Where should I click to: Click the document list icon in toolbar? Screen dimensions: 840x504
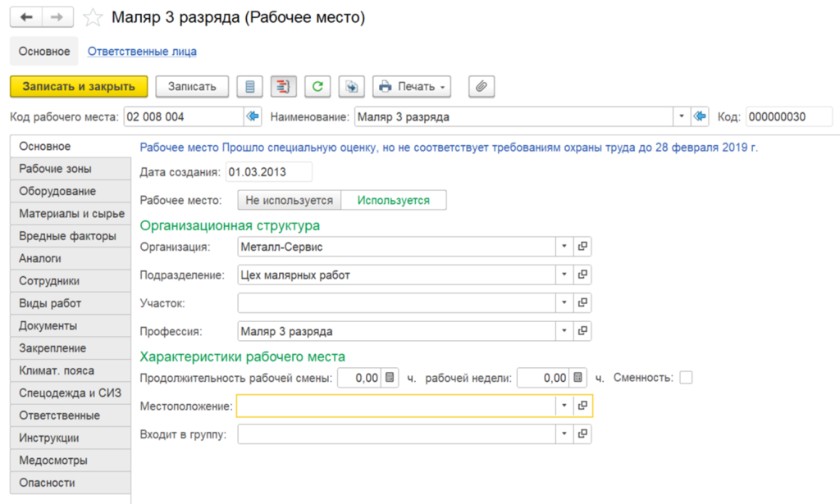coord(249,87)
